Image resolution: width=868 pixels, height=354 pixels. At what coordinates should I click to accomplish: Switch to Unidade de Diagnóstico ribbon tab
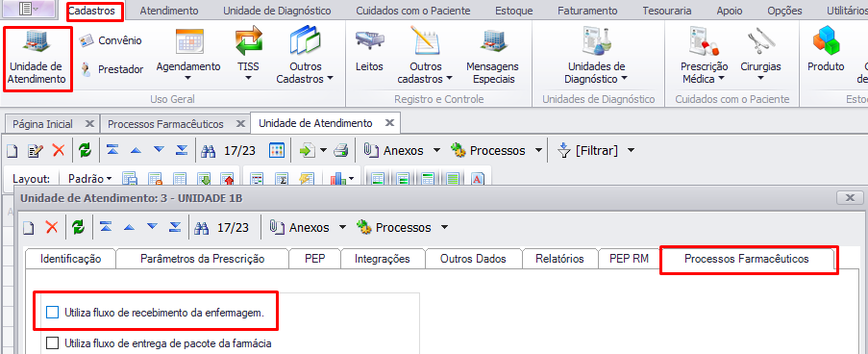click(277, 11)
